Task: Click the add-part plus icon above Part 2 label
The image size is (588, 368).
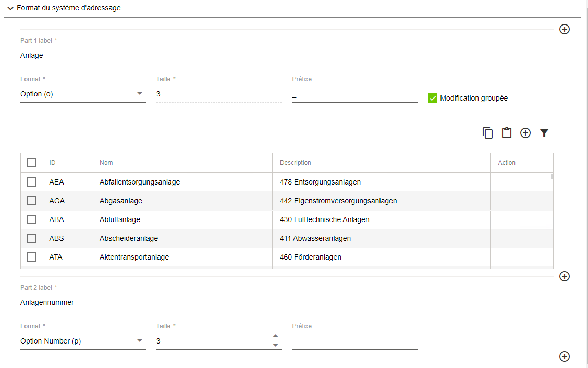Action: (x=565, y=276)
